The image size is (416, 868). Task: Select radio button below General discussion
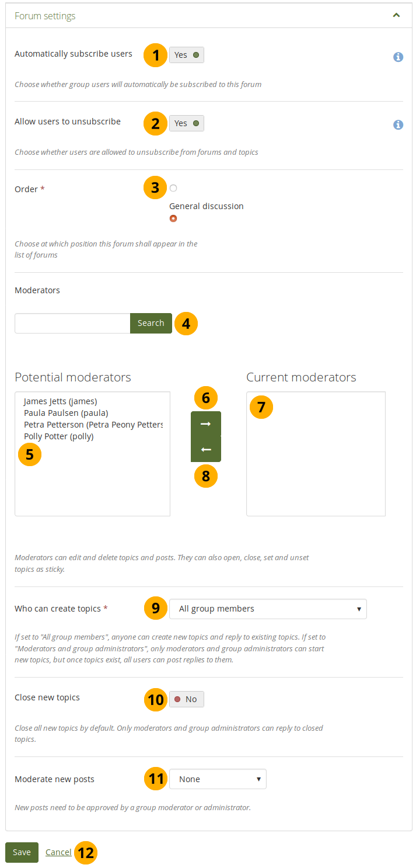pyautogui.click(x=173, y=218)
